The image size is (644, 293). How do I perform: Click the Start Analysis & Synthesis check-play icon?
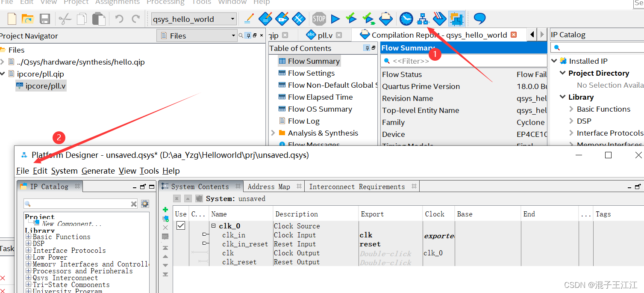[x=351, y=19]
